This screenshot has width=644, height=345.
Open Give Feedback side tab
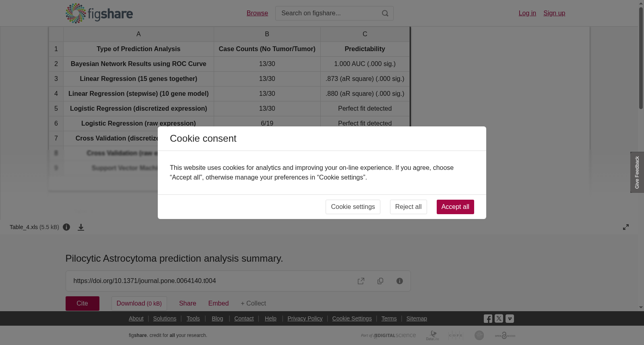637,172
